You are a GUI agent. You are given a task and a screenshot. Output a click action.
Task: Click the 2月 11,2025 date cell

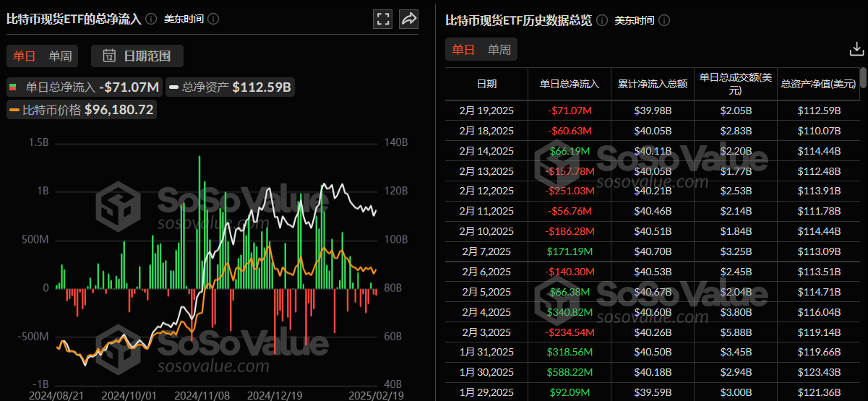pyautogui.click(x=486, y=211)
